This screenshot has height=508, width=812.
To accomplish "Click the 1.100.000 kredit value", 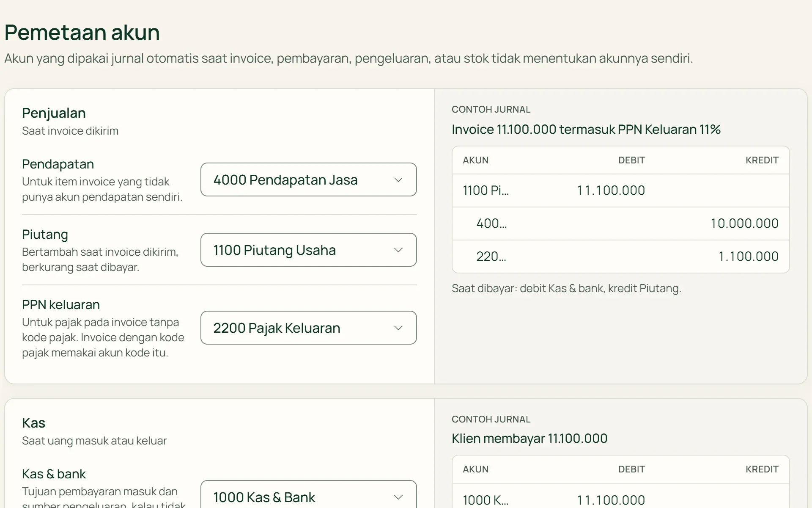I will (x=748, y=257).
